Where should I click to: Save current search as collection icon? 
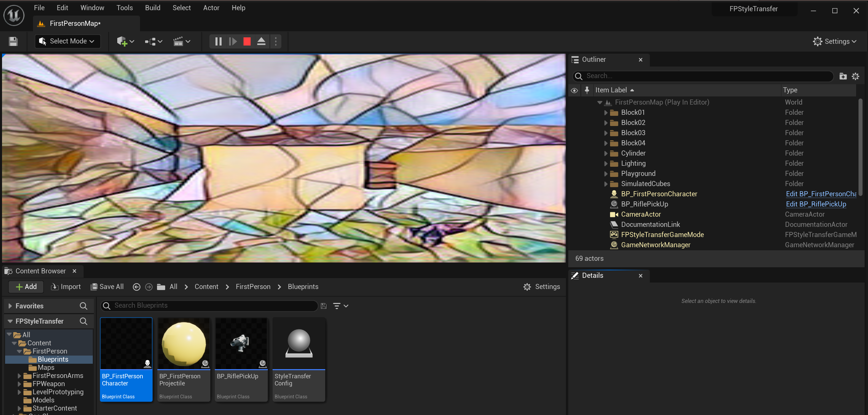point(324,306)
